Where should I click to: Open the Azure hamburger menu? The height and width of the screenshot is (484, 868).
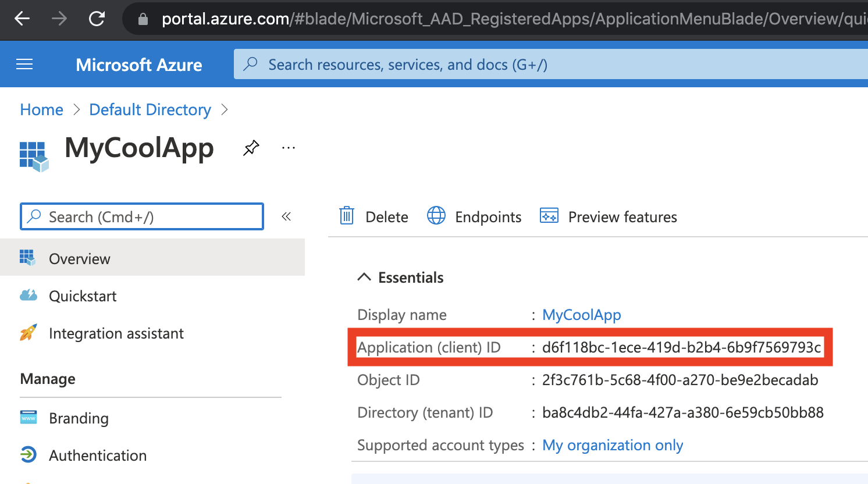[x=24, y=64]
